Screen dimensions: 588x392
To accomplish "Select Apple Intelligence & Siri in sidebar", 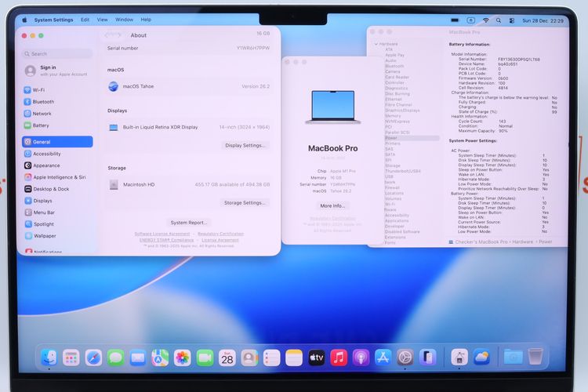I will [57, 177].
